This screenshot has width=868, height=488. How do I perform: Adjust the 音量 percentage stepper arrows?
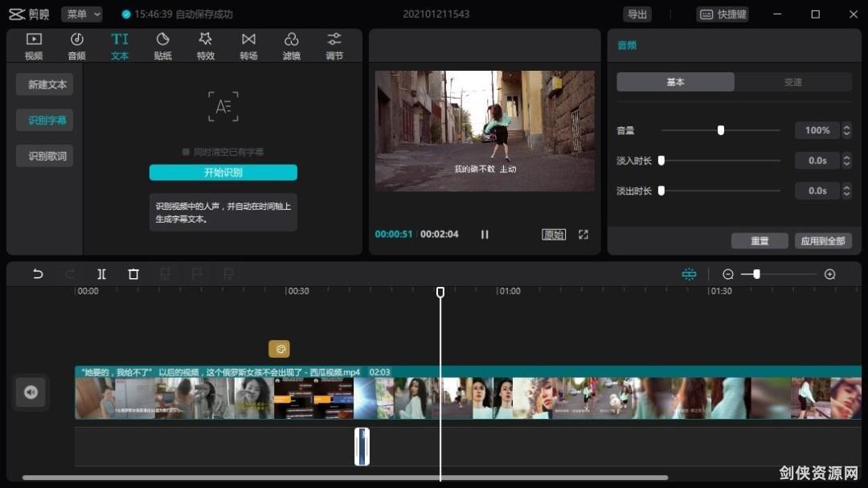(846, 130)
